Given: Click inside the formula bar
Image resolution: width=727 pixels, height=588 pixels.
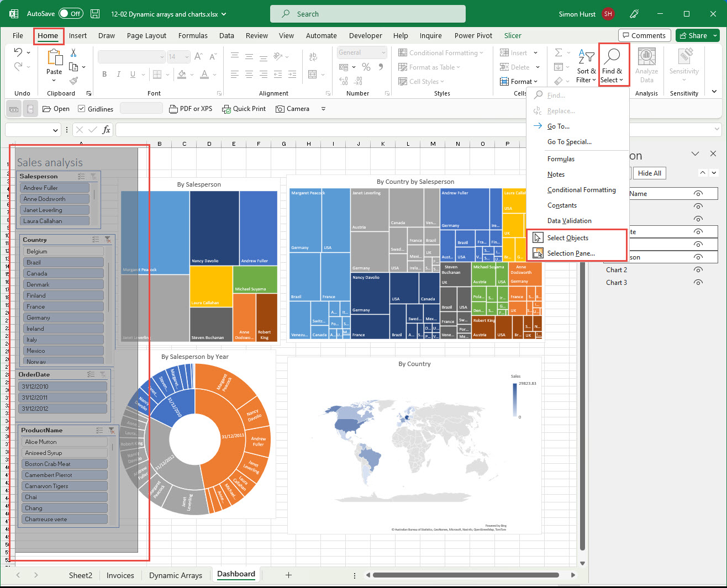Looking at the screenshot, I should pos(331,129).
